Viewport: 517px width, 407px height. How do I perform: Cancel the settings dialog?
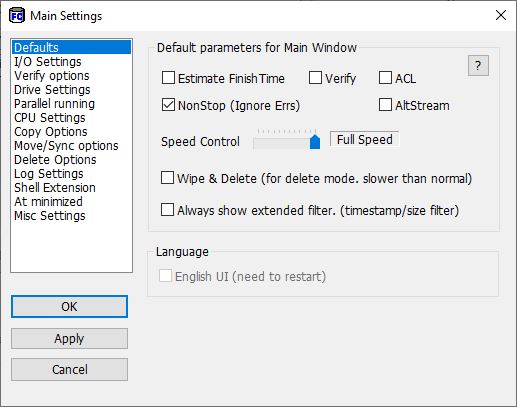pos(69,369)
